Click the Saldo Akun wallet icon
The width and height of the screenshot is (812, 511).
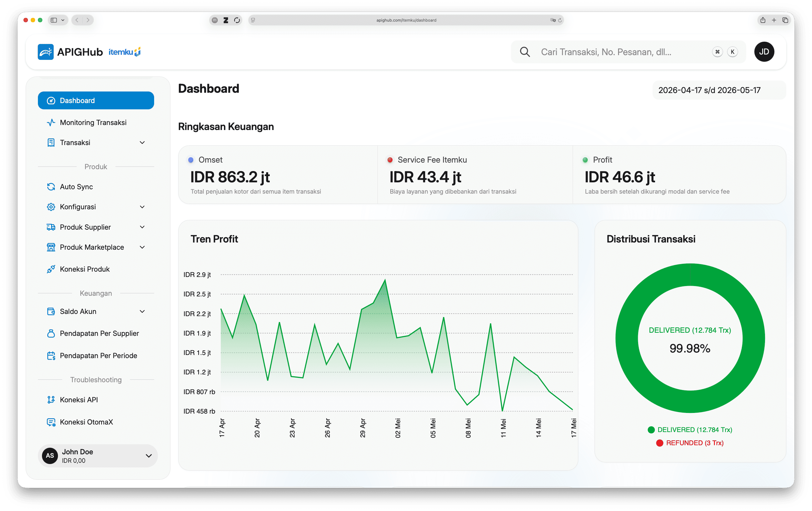coord(51,311)
